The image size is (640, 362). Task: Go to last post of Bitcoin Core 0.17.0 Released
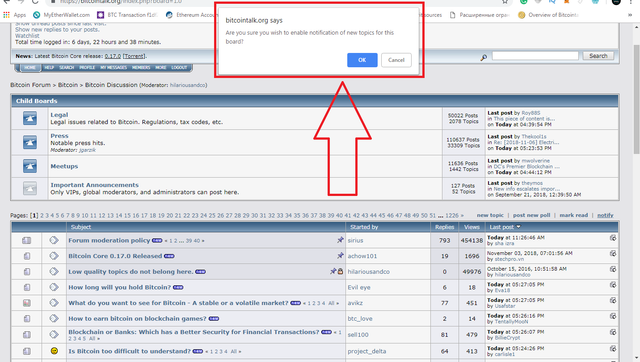click(x=613, y=253)
